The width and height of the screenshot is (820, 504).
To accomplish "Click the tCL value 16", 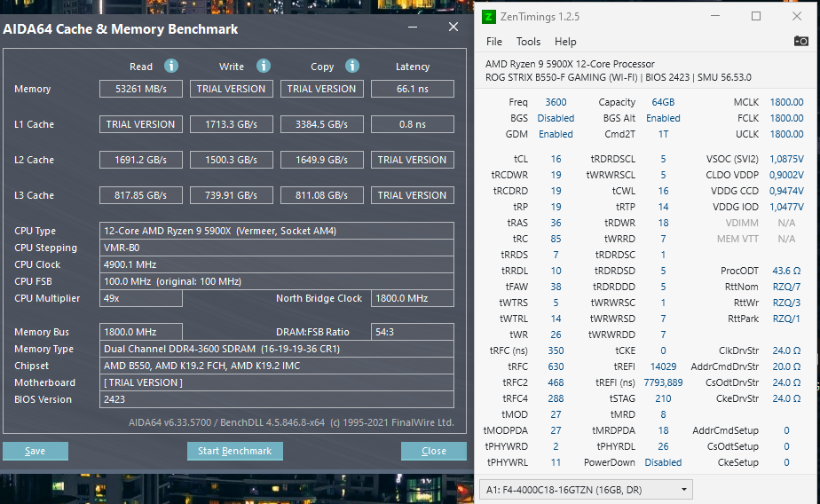I will [556, 159].
